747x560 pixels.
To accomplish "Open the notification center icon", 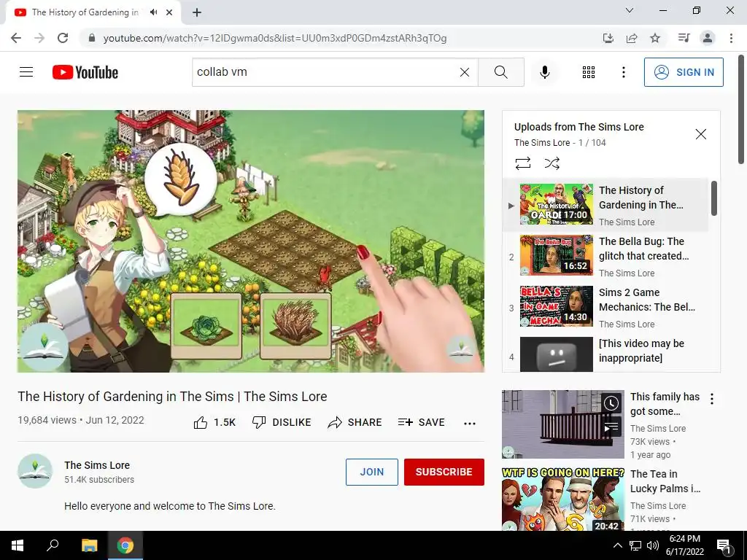I will pos(724,546).
